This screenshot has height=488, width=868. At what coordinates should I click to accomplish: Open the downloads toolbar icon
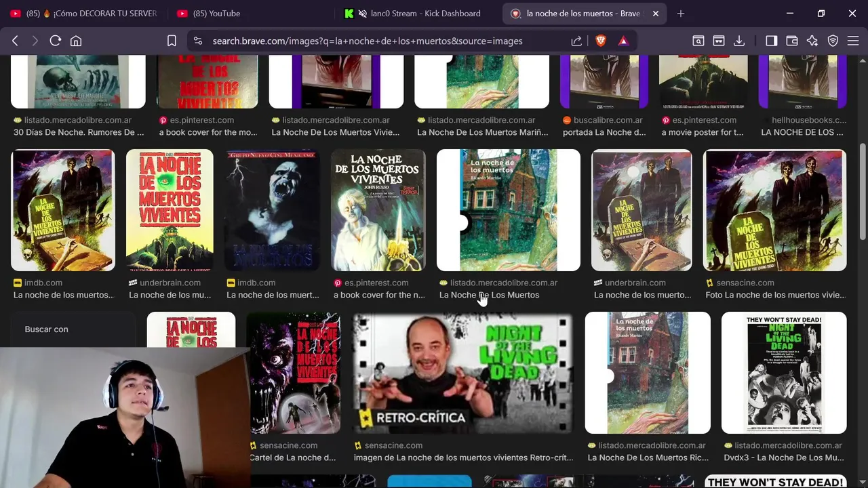coord(739,41)
